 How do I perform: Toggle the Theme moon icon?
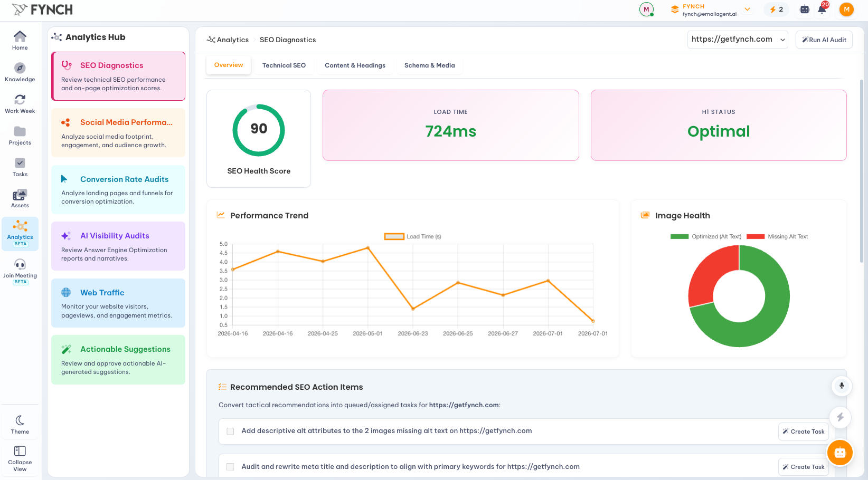pyautogui.click(x=20, y=420)
